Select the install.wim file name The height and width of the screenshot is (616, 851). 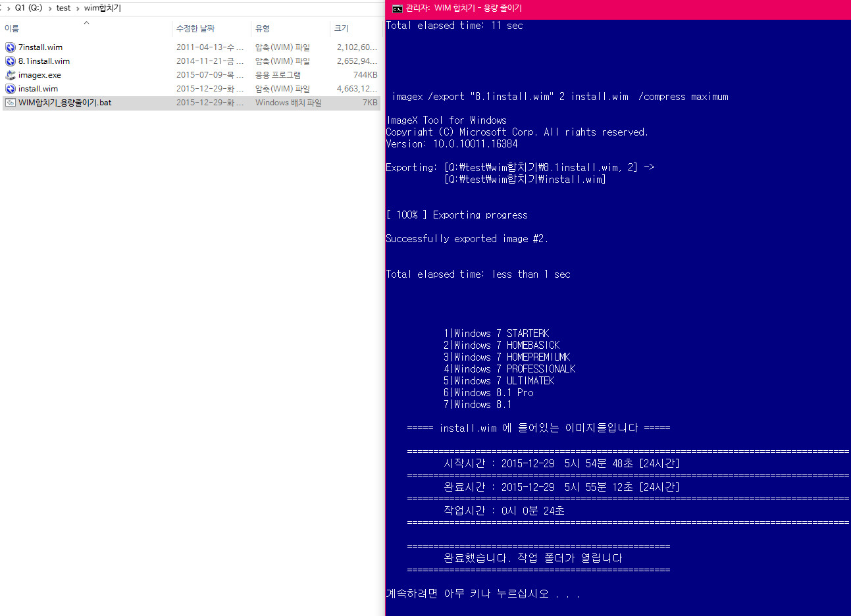(x=38, y=89)
